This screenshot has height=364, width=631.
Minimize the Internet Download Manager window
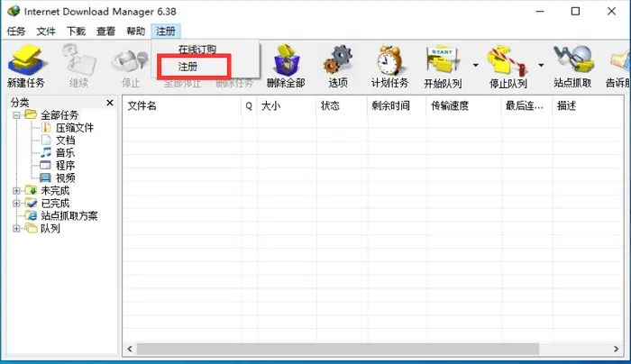(x=540, y=11)
